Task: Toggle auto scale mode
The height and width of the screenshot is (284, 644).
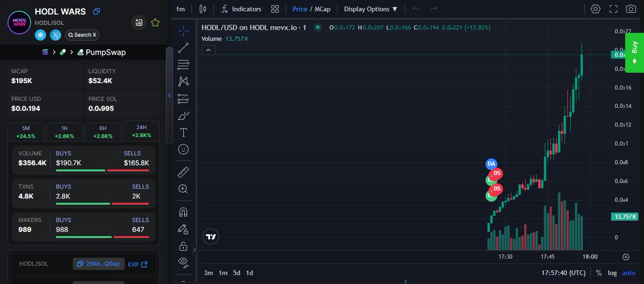Action: click(629, 273)
